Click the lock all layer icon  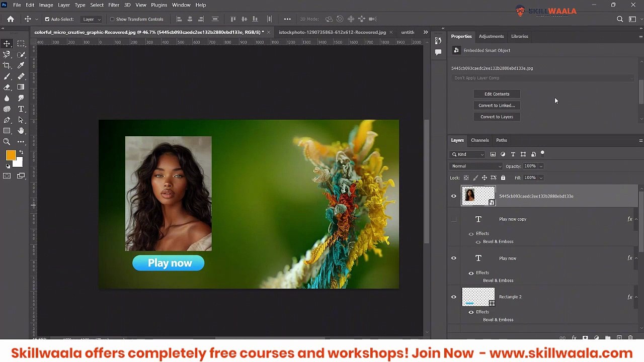[x=503, y=177]
